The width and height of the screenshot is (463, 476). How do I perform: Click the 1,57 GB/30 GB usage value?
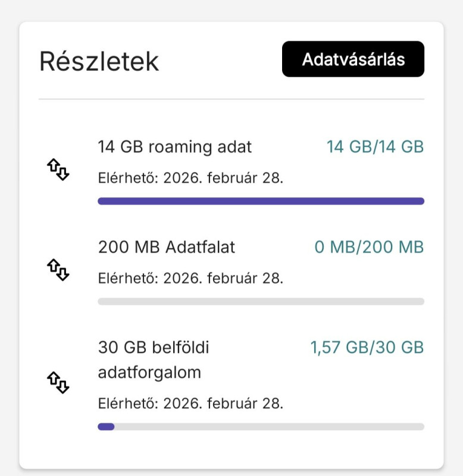pyautogui.click(x=367, y=347)
